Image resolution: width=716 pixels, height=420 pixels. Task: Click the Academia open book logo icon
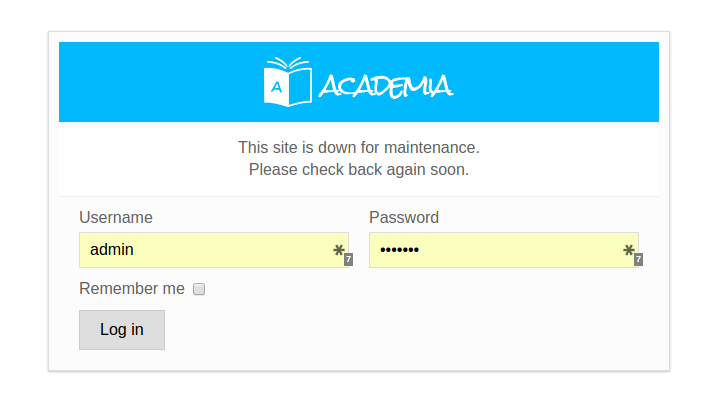(287, 81)
